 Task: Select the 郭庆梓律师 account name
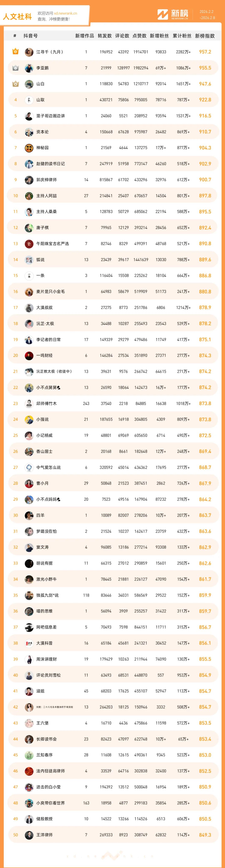tap(46, 180)
